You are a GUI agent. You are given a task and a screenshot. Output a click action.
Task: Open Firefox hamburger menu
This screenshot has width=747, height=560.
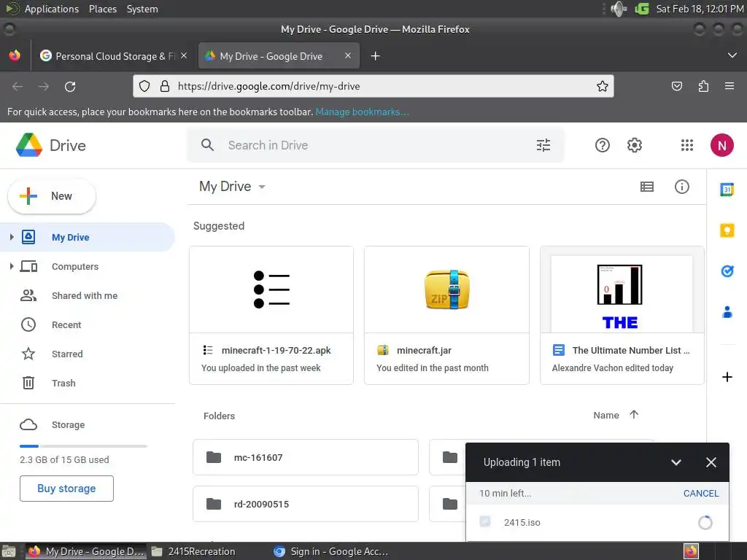click(x=729, y=86)
